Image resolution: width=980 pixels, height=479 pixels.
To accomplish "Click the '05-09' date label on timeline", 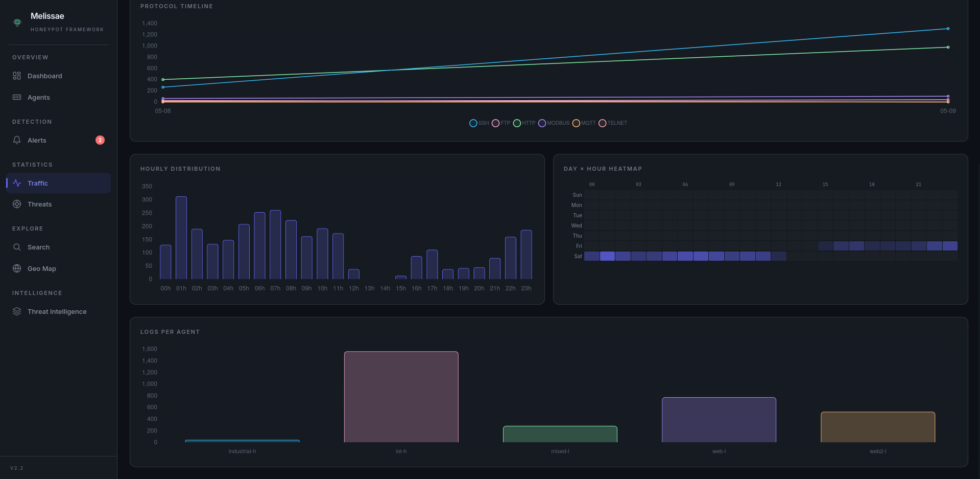I will (x=948, y=111).
